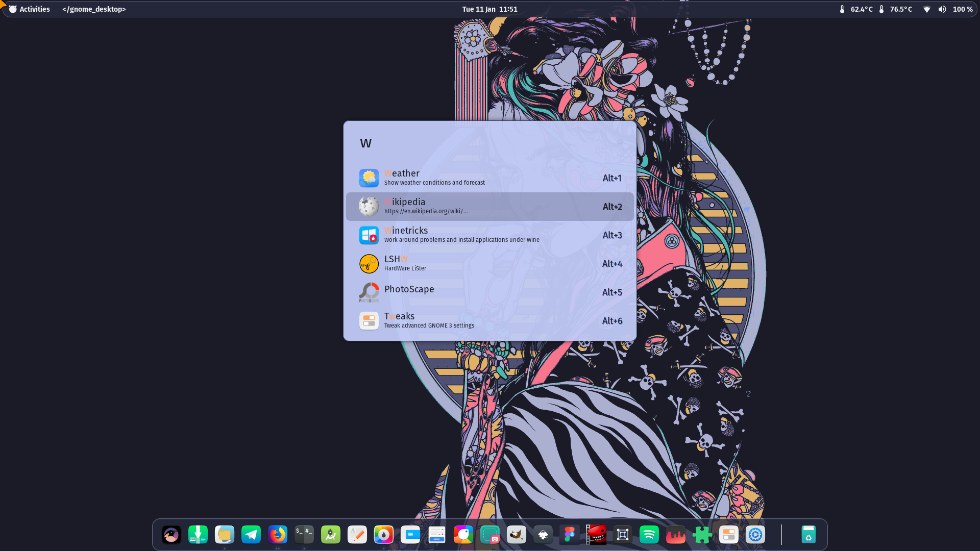Click the 62.4°C temperature indicator
This screenshot has width=980, height=551.
(x=856, y=9)
